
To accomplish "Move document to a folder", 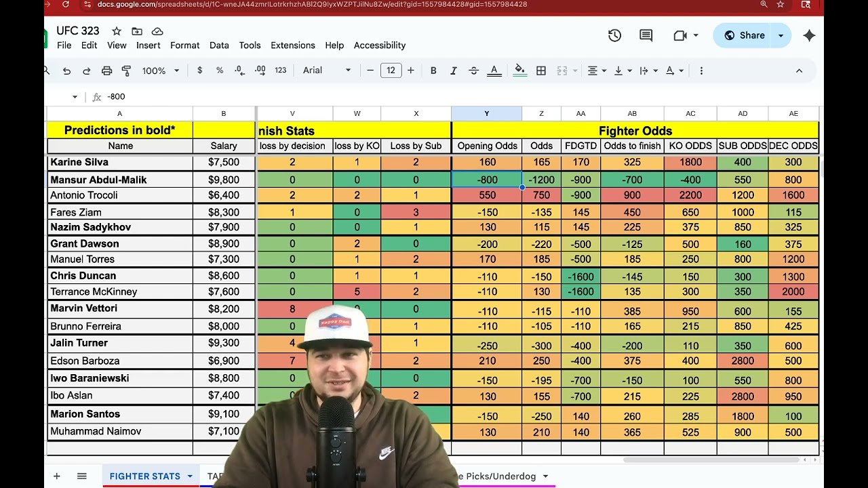I will click(x=137, y=31).
